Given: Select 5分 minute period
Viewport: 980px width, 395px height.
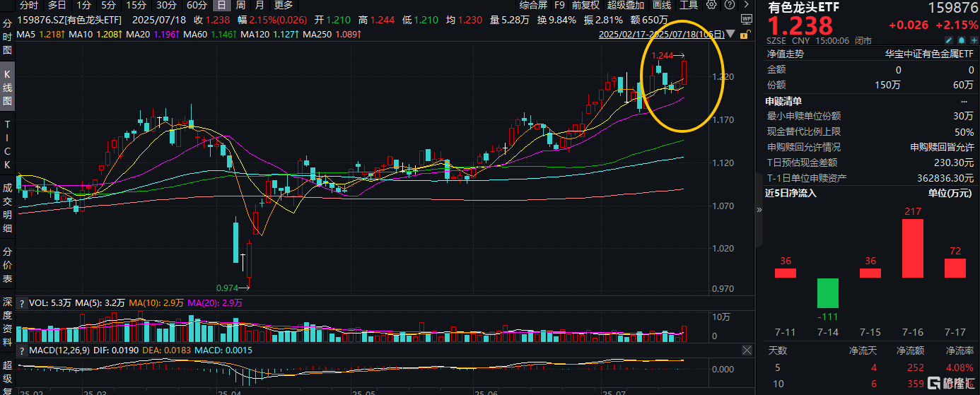Looking at the screenshot, I should click(108, 5).
